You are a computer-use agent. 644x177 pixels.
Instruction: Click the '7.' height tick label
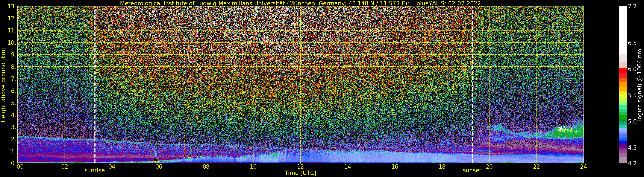pyautogui.click(x=14, y=79)
